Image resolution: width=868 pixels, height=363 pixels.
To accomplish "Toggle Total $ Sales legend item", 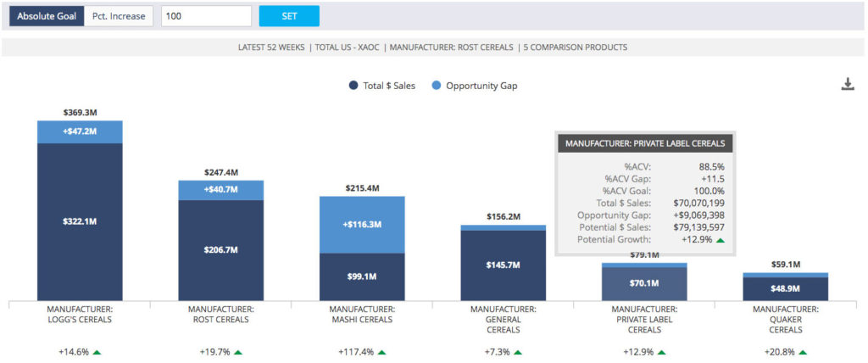I will pyautogui.click(x=382, y=86).
